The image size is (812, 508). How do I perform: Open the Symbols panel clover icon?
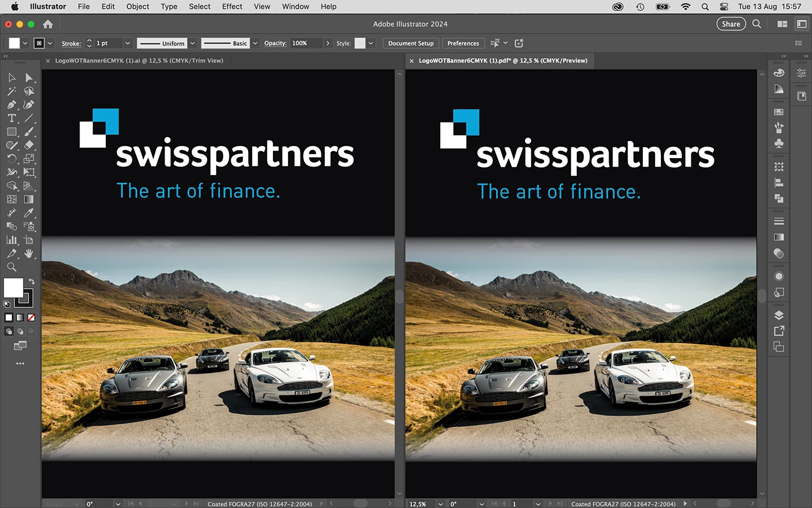pyautogui.click(x=779, y=143)
